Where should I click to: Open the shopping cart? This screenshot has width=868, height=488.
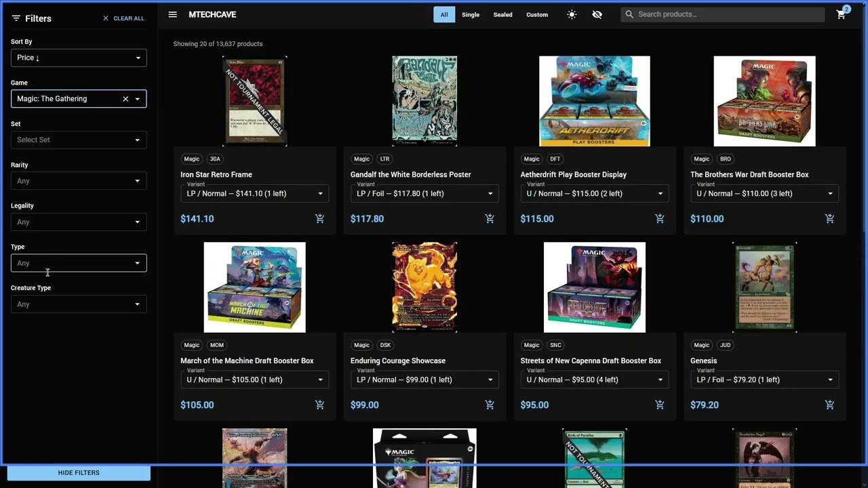841,14
